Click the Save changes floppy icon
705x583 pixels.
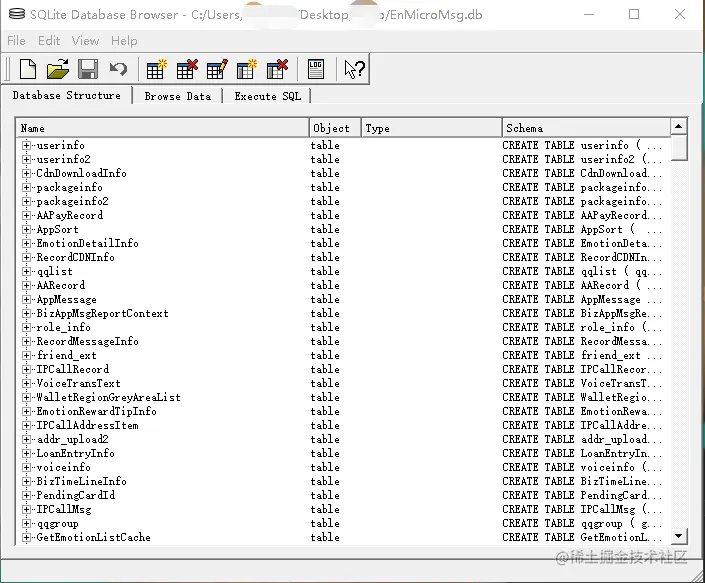click(88, 69)
